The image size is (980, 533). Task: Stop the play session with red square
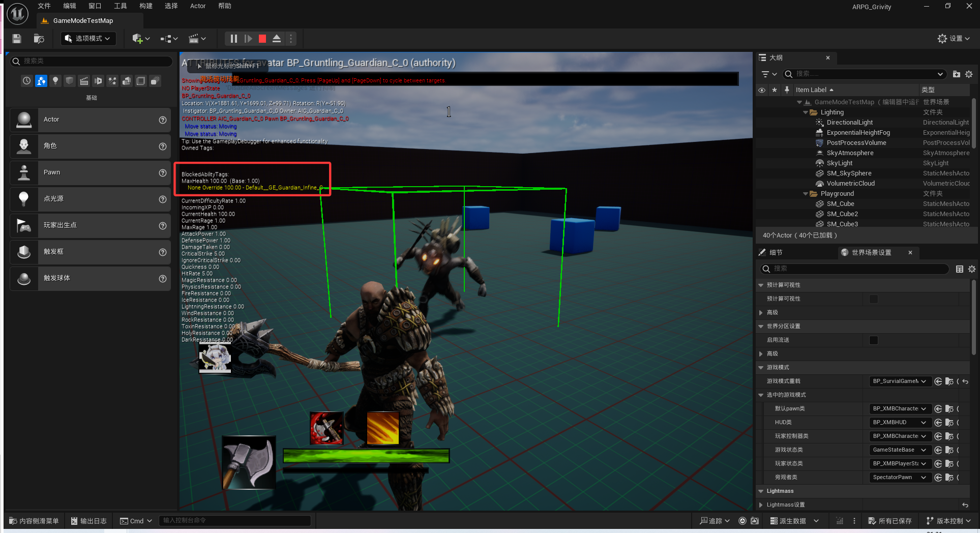click(262, 39)
